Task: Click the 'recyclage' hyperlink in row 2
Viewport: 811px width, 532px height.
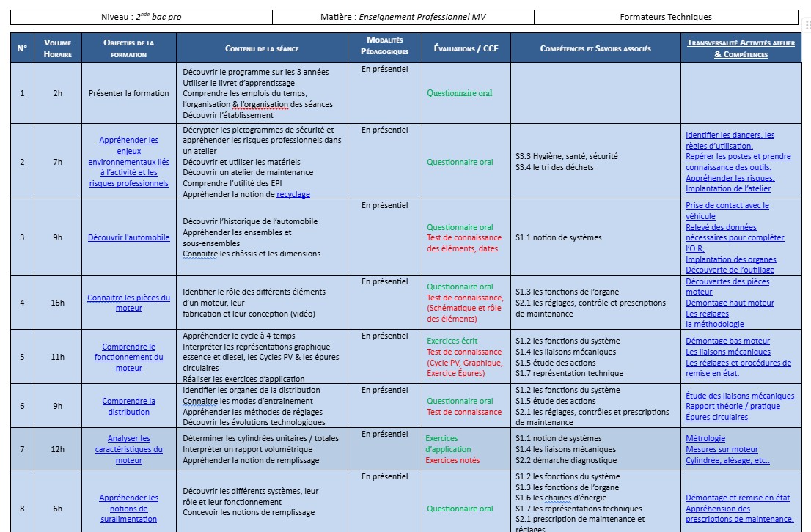Action: pos(293,194)
